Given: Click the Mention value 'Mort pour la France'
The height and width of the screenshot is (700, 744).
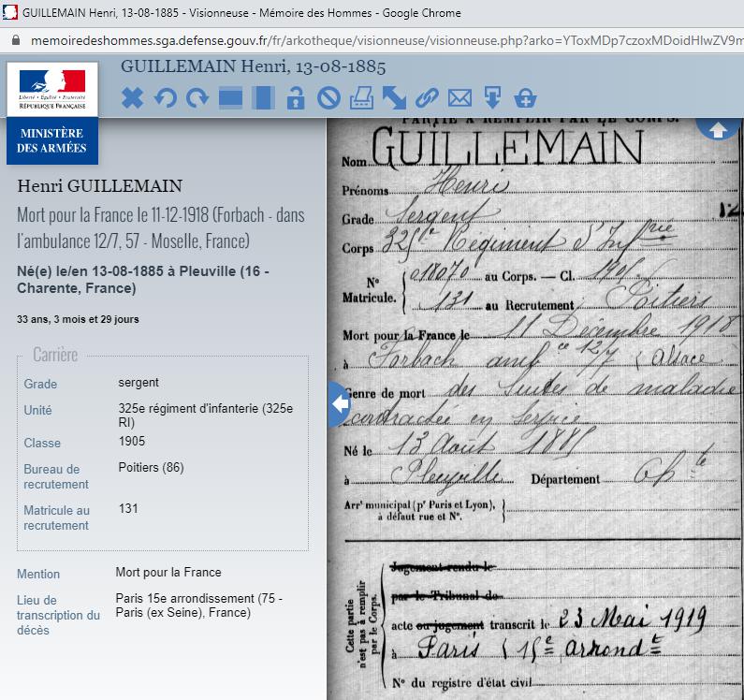Looking at the screenshot, I should 168,573.
